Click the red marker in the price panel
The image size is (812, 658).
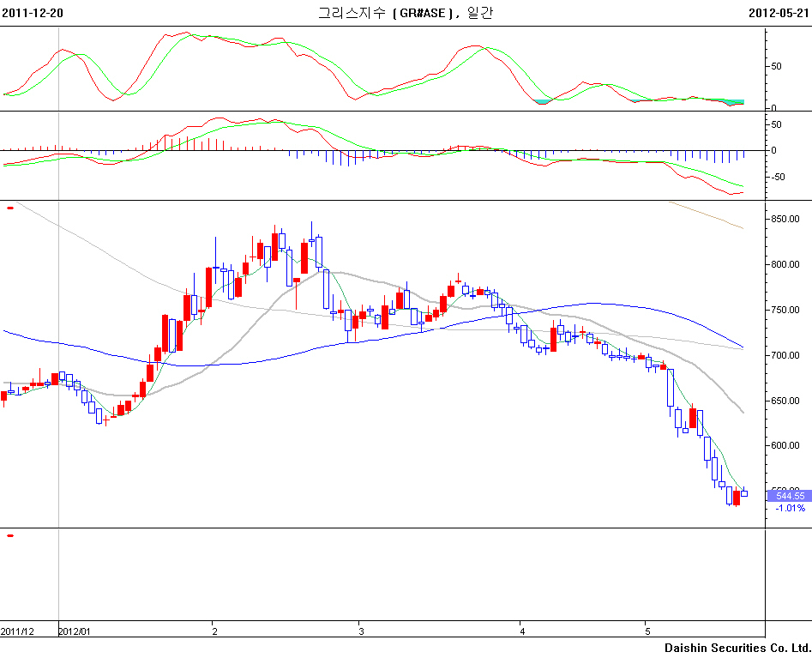click(x=9, y=207)
